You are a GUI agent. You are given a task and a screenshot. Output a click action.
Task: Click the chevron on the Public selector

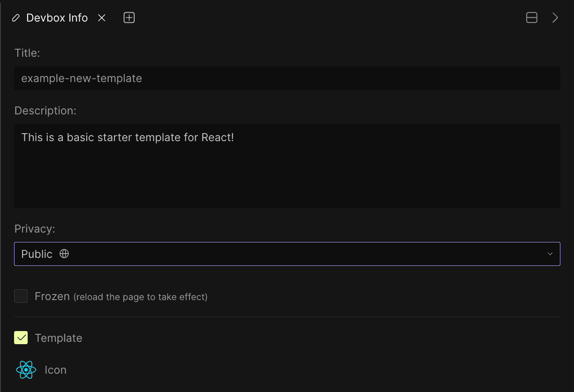tap(550, 254)
